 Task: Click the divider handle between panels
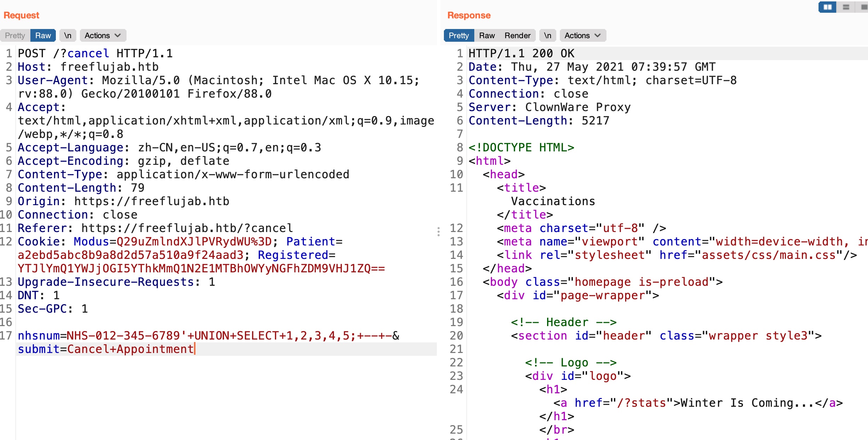click(439, 232)
